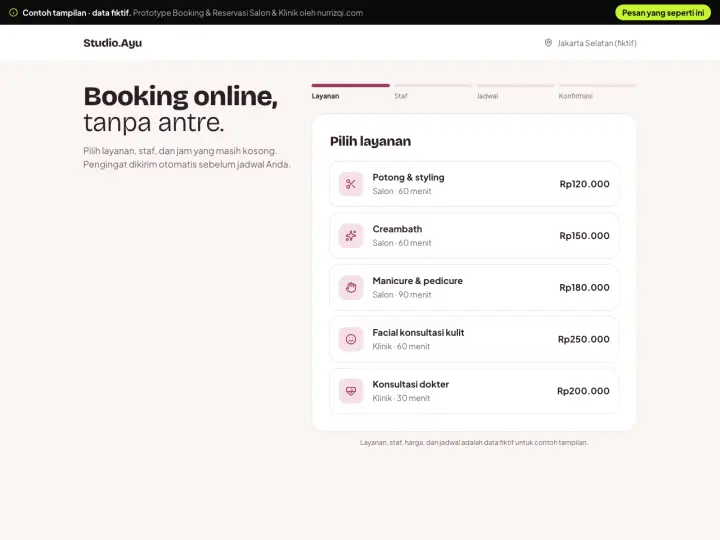The image size is (720, 540).
Task: Click the smiley icon for Facial konsultasi kulit
Action: pyautogui.click(x=351, y=339)
